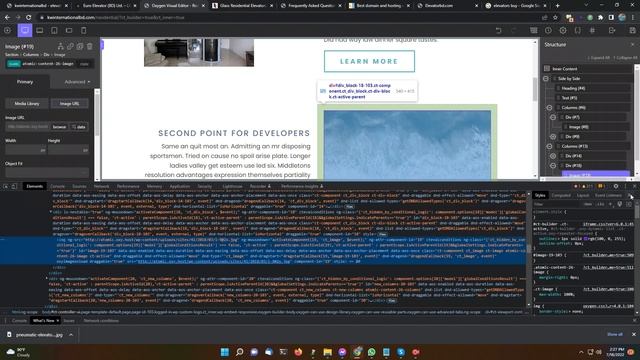Duplicate the Image element icon
This screenshot has height=360, width=640.
(80, 47)
